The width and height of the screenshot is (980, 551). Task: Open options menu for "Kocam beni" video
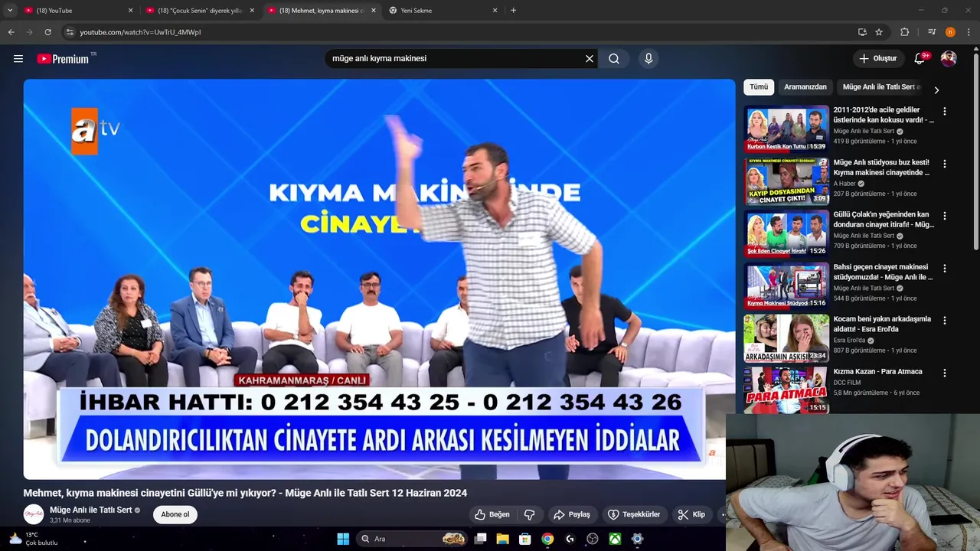pos(945,321)
